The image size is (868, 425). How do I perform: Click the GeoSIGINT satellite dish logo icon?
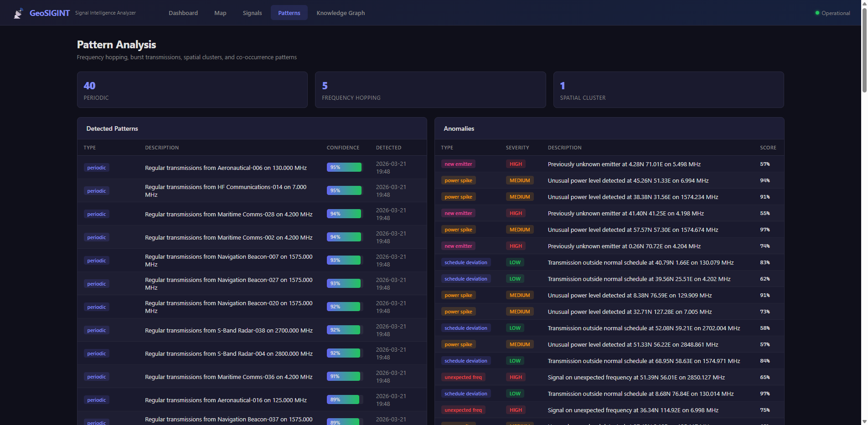coord(18,13)
